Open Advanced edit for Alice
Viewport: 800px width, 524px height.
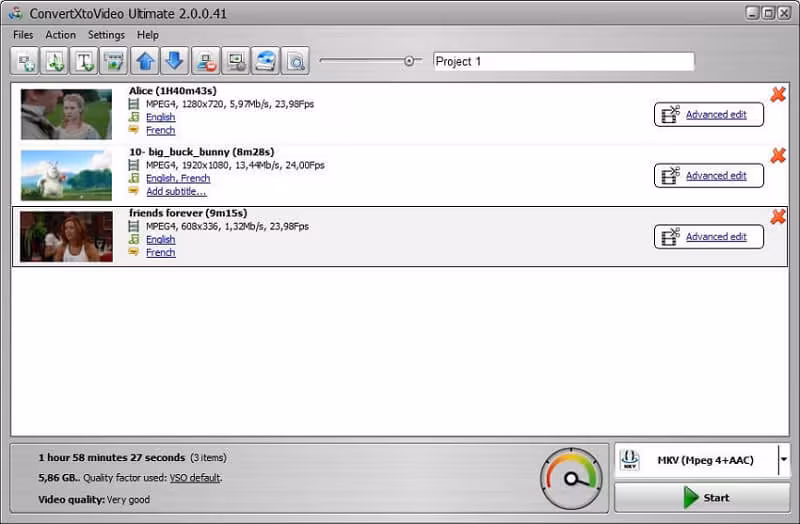709,114
